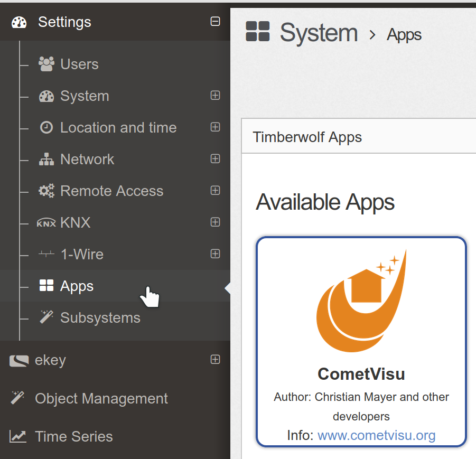Open Object Management menu section
The width and height of the screenshot is (476, 459).
click(x=101, y=399)
